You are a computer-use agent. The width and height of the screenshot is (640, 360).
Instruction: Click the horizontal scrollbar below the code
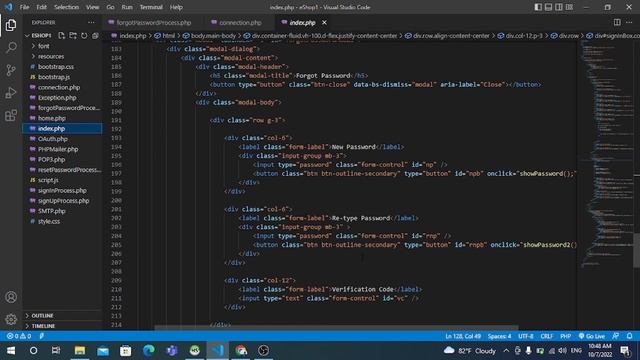336,327
